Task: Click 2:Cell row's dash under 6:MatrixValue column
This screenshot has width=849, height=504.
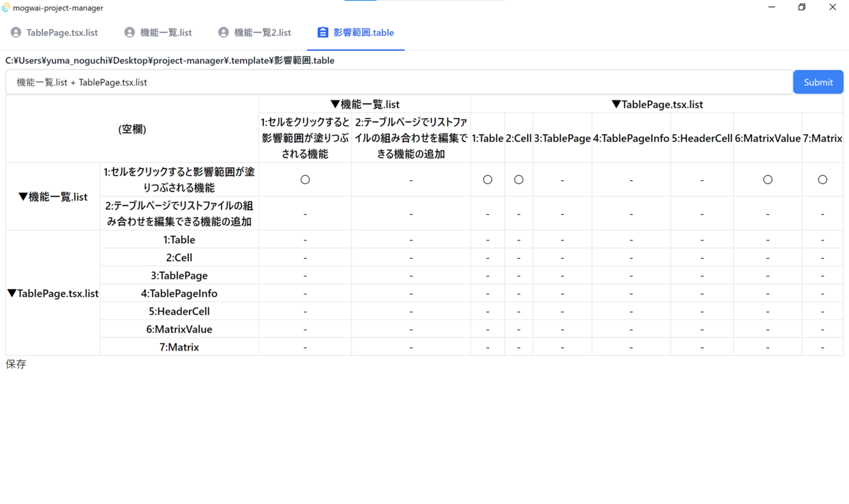Action: click(768, 257)
